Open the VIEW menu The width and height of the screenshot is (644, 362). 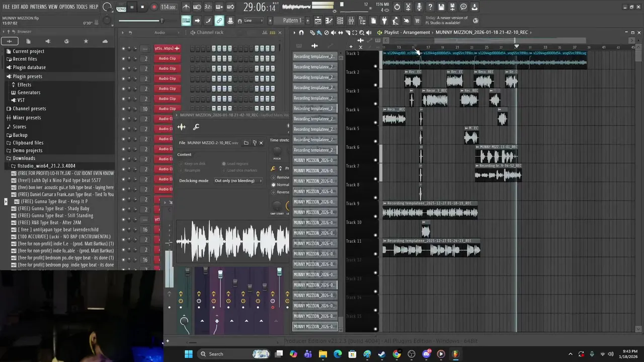point(53,7)
